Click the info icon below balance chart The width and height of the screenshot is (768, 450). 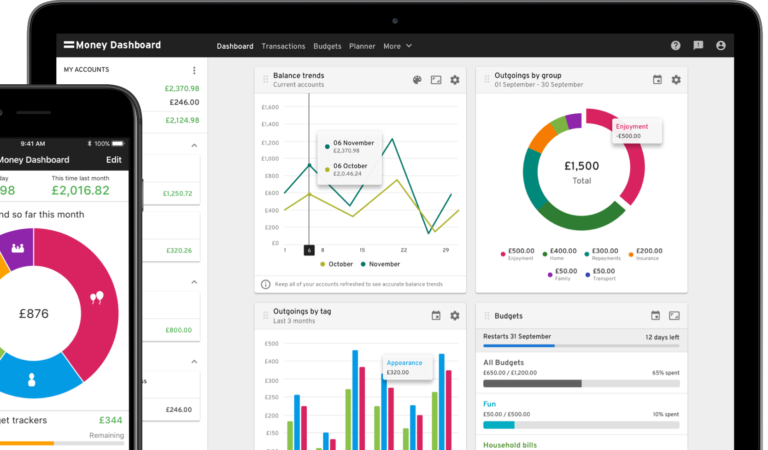[x=265, y=284]
